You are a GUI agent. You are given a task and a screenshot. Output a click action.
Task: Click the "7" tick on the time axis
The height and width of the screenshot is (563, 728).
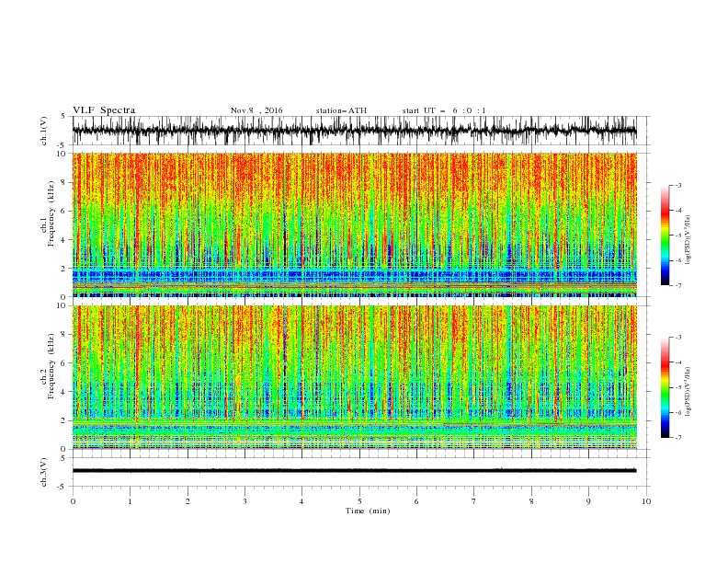coord(473,501)
